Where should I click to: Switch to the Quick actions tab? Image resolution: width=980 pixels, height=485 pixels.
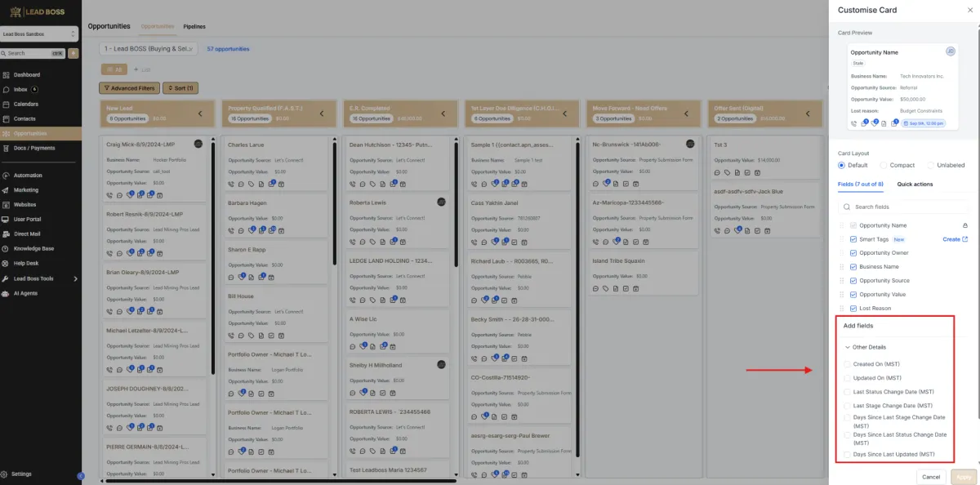click(x=915, y=185)
